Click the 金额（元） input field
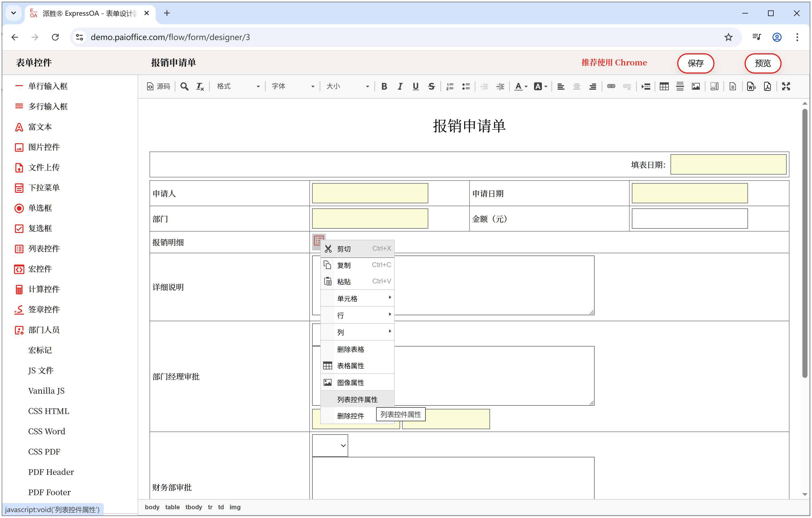 tap(689, 219)
